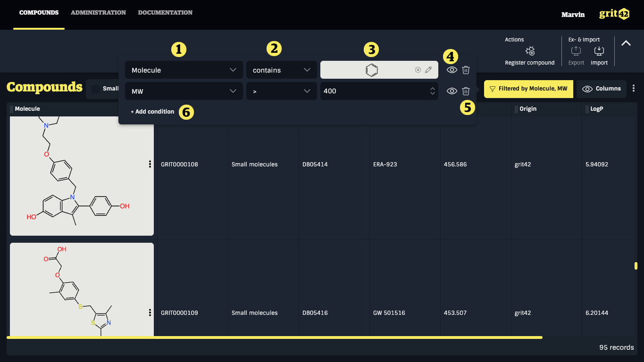Click LogP value 6.20144
644x362 pixels.
pos(597,313)
